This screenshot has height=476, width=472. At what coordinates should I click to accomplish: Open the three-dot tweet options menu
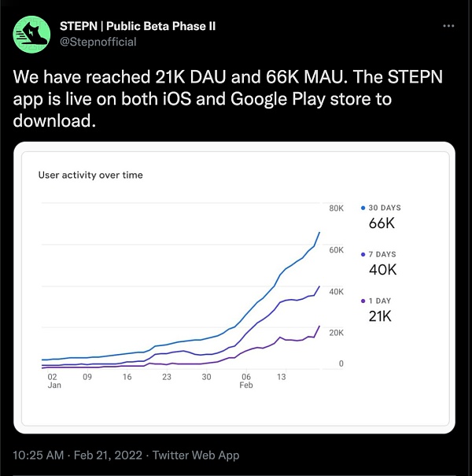[x=448, y=26]
